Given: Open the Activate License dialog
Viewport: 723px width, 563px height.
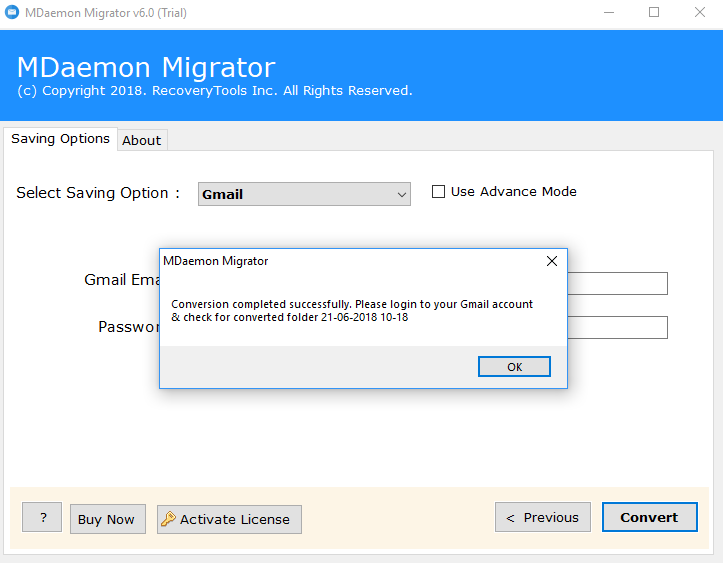Looking at the screenshot, I should point(229,519).
